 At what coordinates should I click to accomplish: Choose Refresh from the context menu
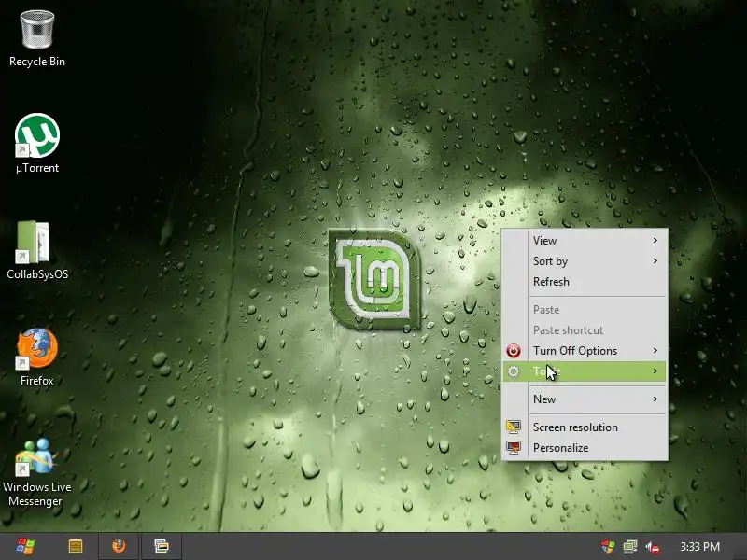point(585,282)
